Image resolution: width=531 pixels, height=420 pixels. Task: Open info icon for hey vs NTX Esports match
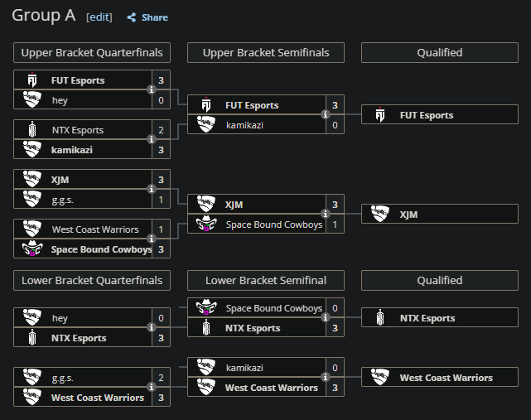(152, 327)
